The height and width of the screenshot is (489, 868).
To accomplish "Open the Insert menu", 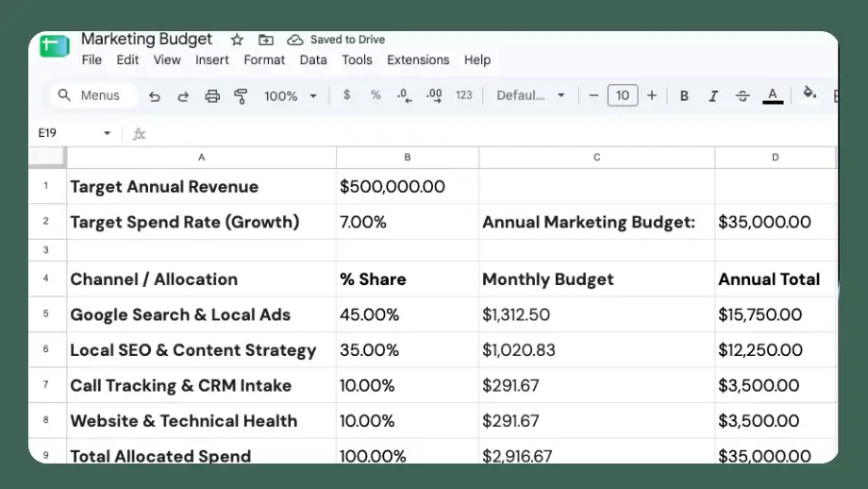I will [212, 59].
